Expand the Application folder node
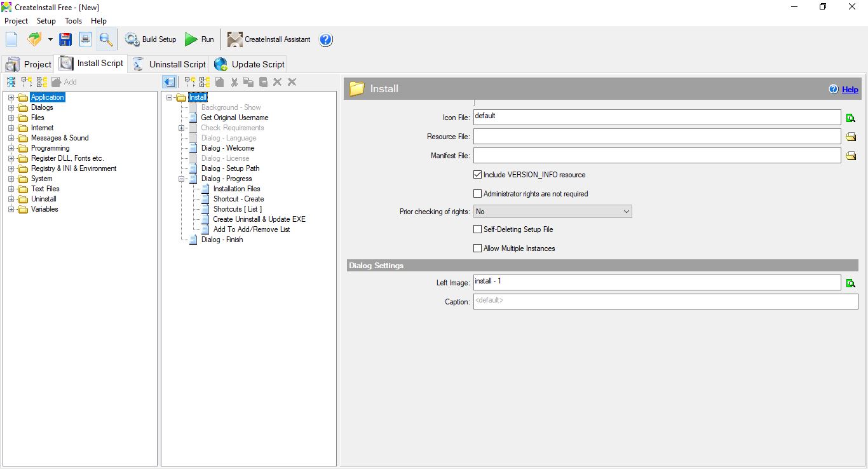 pos(11,97)
